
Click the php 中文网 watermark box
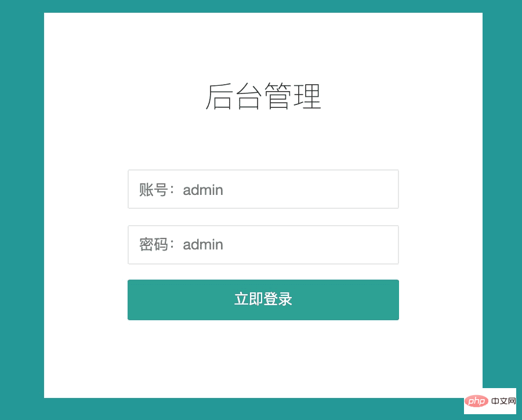pyautogui.click(x=490, y=401)
